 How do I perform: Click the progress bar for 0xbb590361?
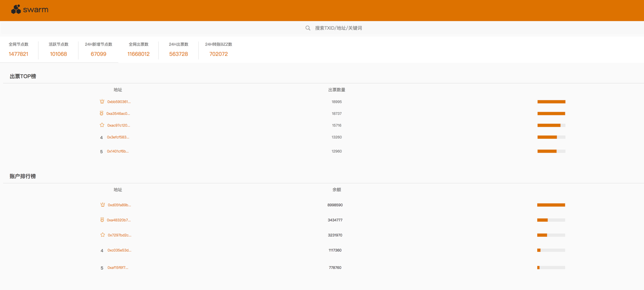point(551,102)
